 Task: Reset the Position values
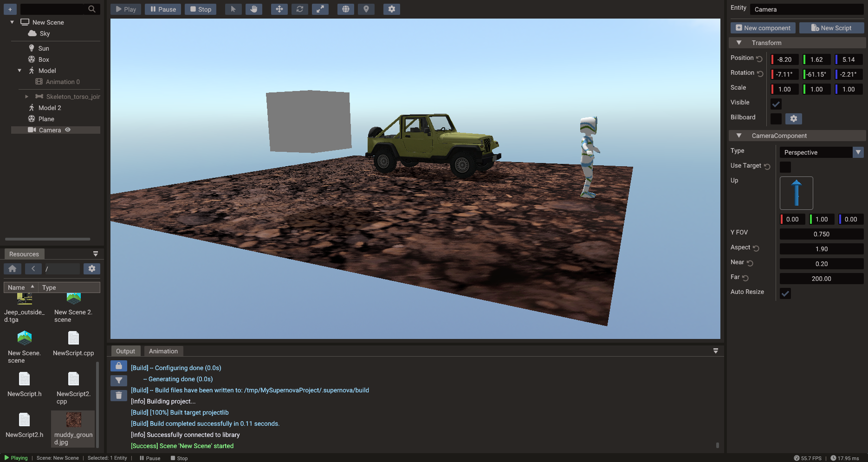point(759,59)
